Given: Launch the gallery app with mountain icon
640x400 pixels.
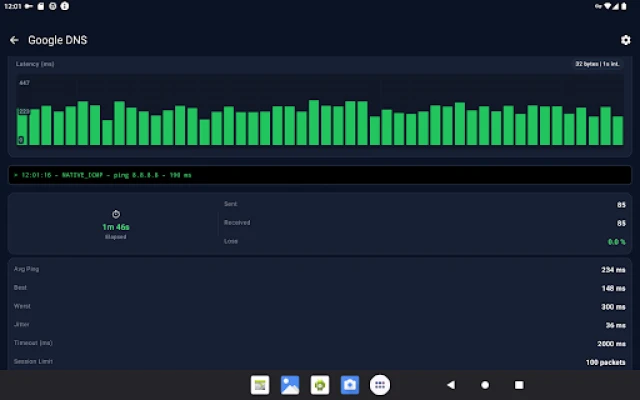Looking at the screenshot, I should [290, 385].
